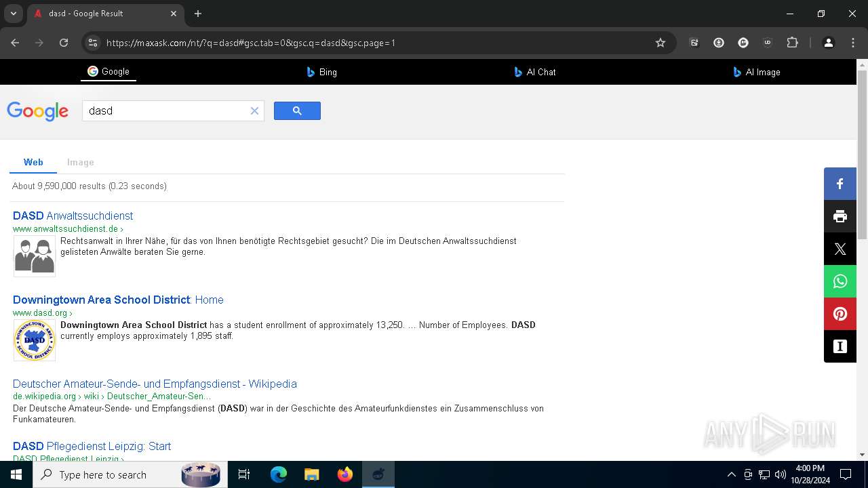Open the notification center icon

pyautogui.click(x=846, y=474)
